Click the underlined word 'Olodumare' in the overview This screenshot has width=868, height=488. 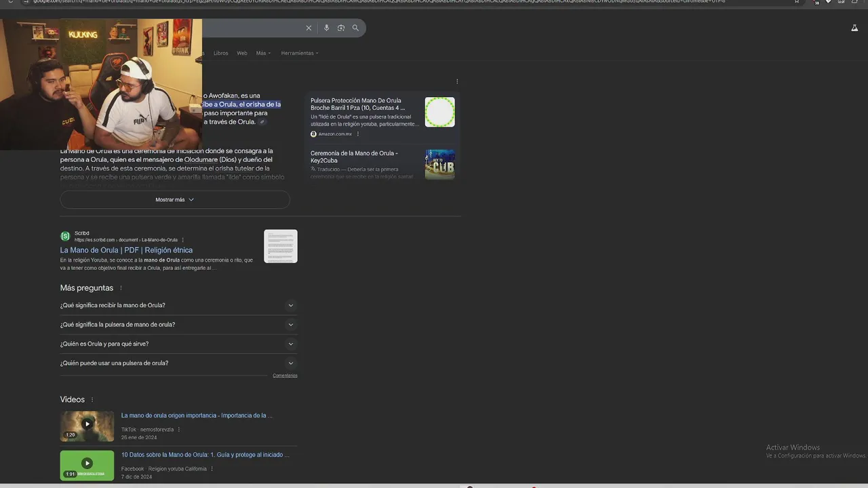tap(201, 160)
